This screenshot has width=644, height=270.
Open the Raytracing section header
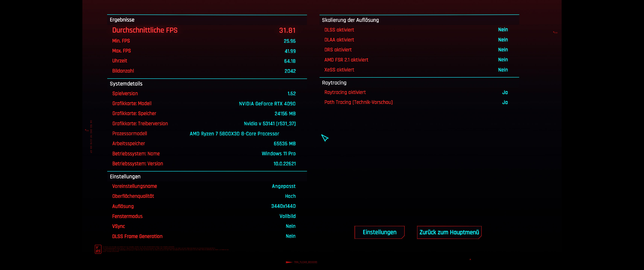click(334, 83)
